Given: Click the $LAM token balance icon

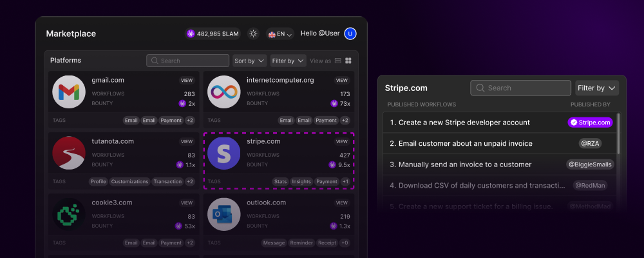Looking at the screenshot, I should 191,34.
